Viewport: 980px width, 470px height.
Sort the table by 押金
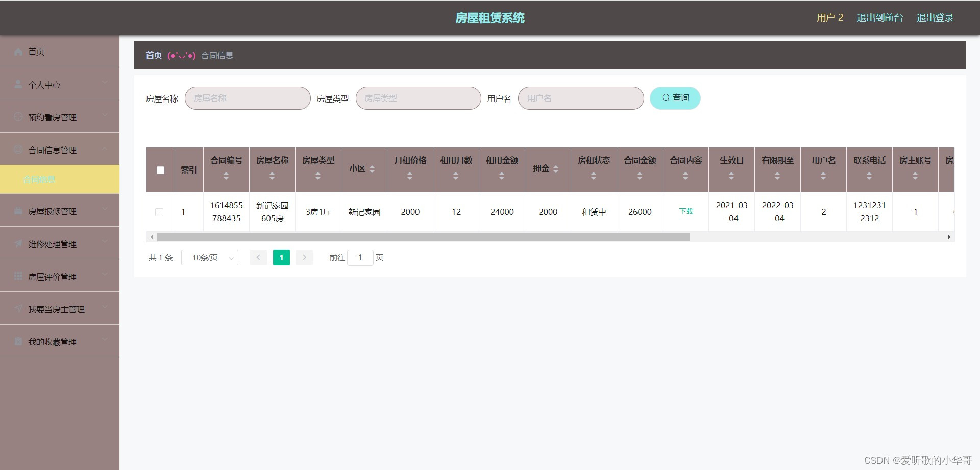click(556, 169)
